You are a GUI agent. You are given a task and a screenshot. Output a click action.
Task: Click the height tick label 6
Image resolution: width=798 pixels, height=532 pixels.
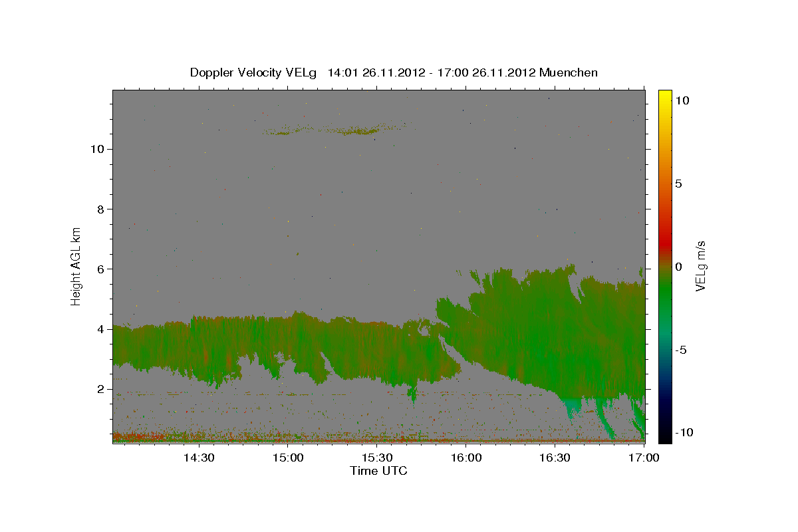pos(99,269)
